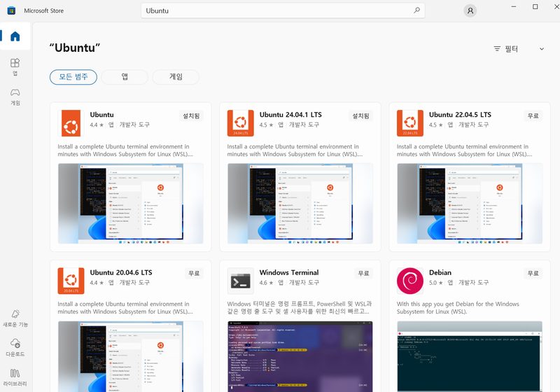This screenshot has width=560, height=392.
Task: Select the Apps (앱) filter tab
Action: click(x=125, y=77)
